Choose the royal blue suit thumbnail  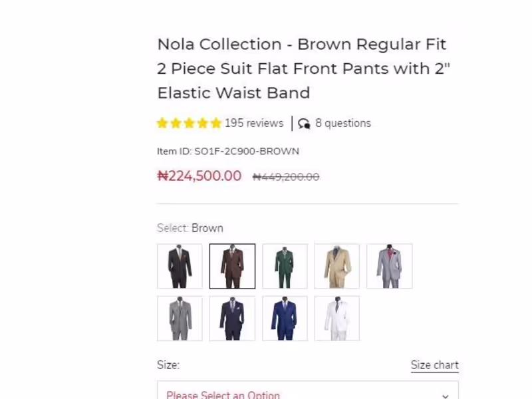[x=285, y=319]
